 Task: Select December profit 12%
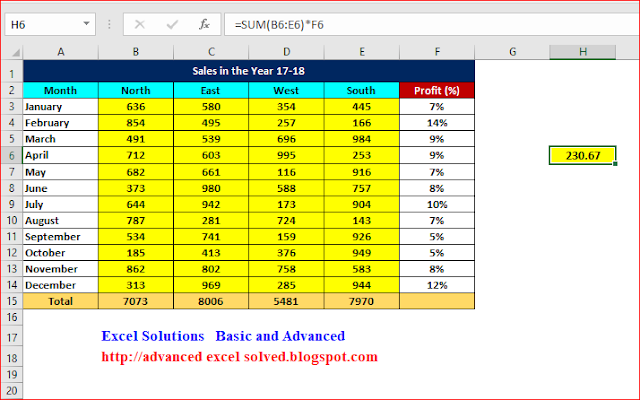437,285
